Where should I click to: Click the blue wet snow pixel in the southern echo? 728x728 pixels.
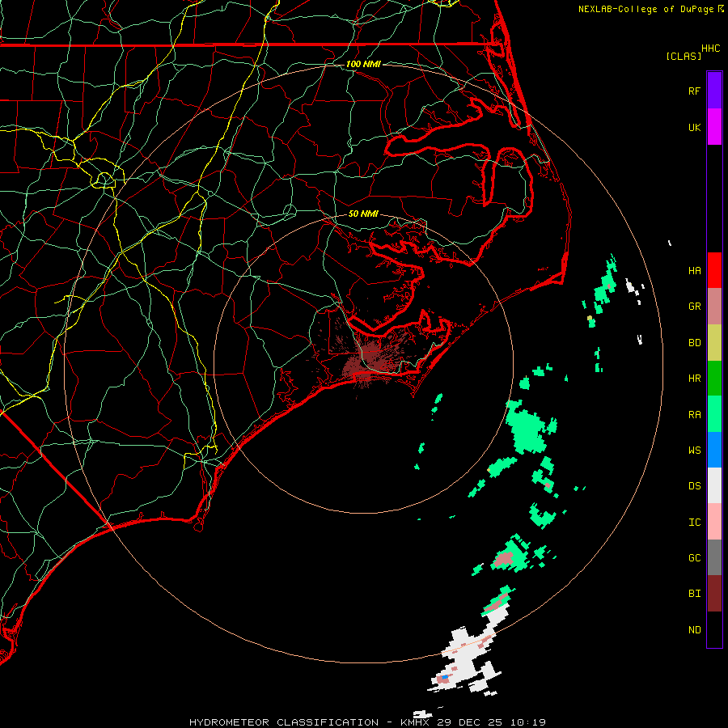click(445, 677)
